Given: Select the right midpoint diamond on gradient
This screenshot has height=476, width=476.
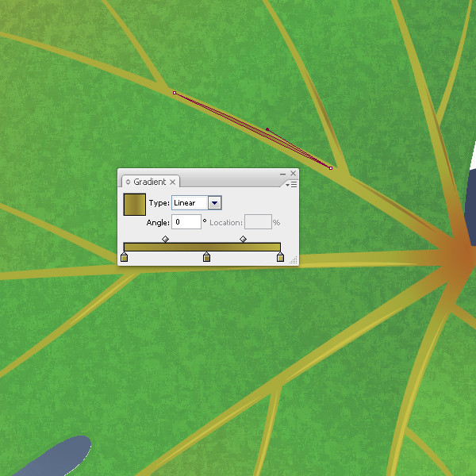Looking at the screenshot, I should point(243,240).
